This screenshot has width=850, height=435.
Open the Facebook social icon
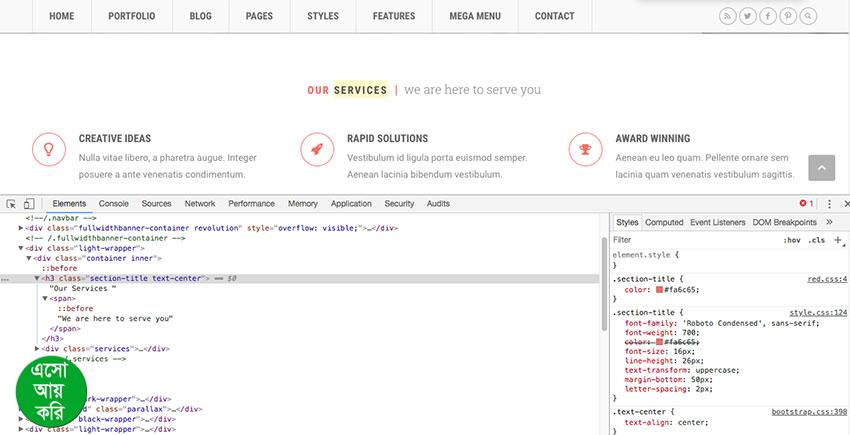[768, 16]
